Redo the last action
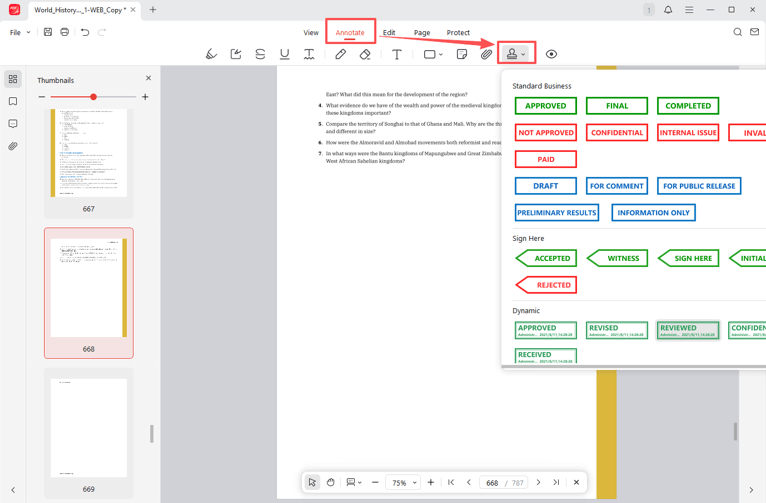The width and height of the screenshot is (766, 503). click(102, 32)
